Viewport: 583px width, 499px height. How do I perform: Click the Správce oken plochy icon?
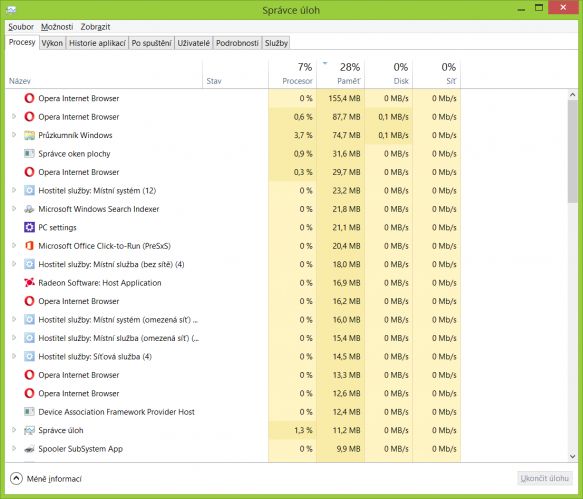29,154
